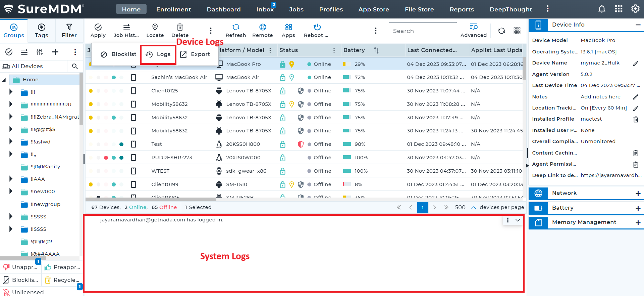This screenshot has width=644, height=296.
Task: Remove Installed Profile with trash icon
Action: click(636, 119)
